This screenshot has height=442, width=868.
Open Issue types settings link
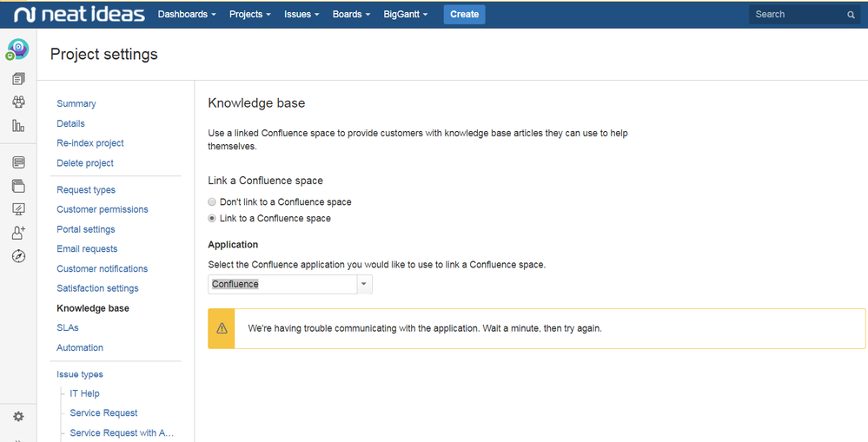[x=80, y=374]
